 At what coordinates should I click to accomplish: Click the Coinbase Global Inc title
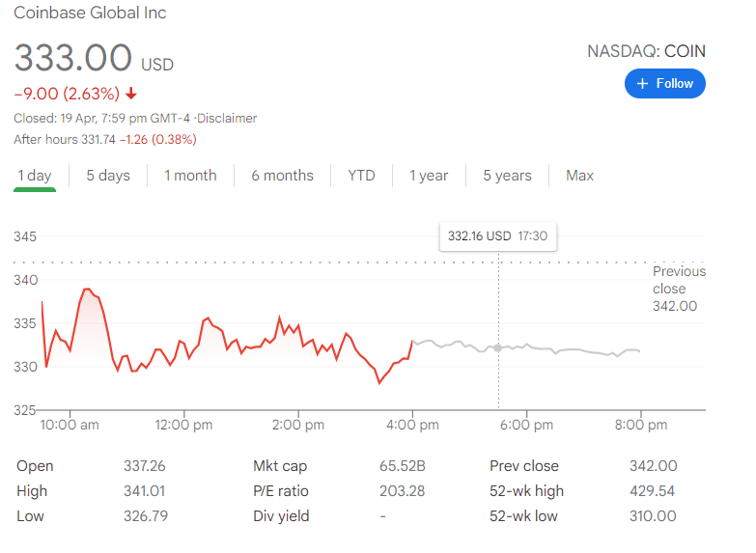point(90,13)
